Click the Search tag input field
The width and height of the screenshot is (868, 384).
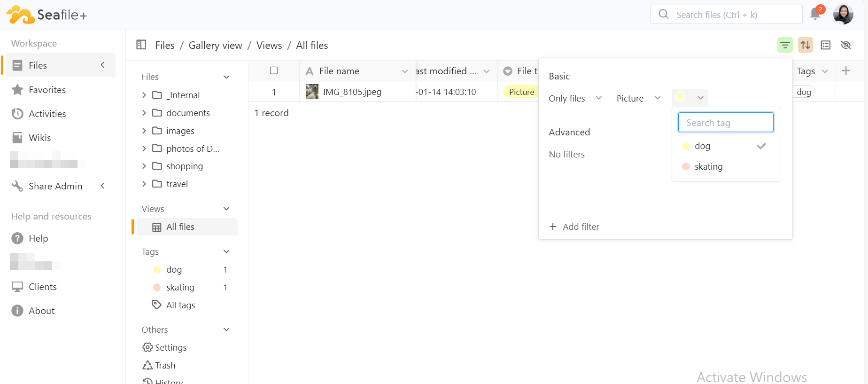[725, 123]
